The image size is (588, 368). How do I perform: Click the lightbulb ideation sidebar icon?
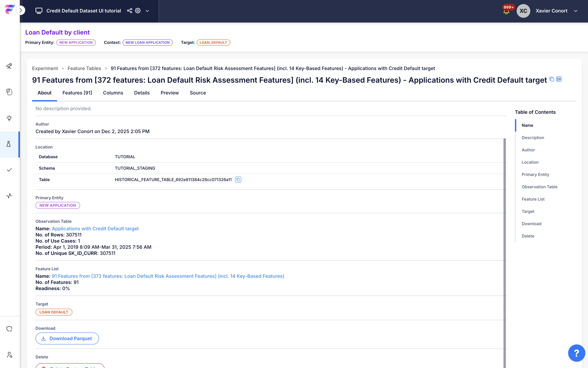9,118
